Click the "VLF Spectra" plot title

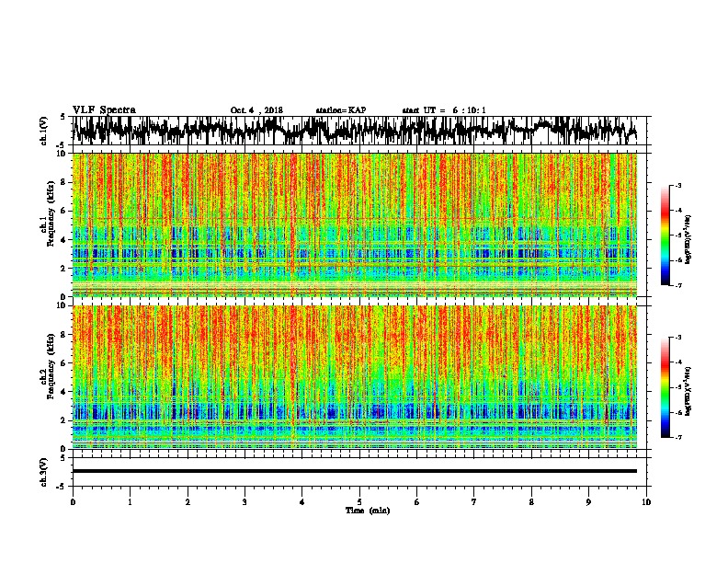tap(104, 110)
